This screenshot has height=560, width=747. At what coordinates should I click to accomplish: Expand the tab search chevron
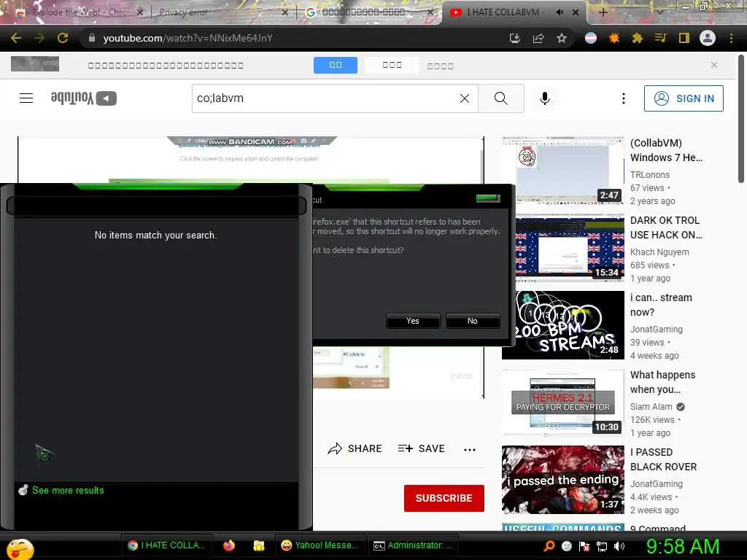coord(659,12)
